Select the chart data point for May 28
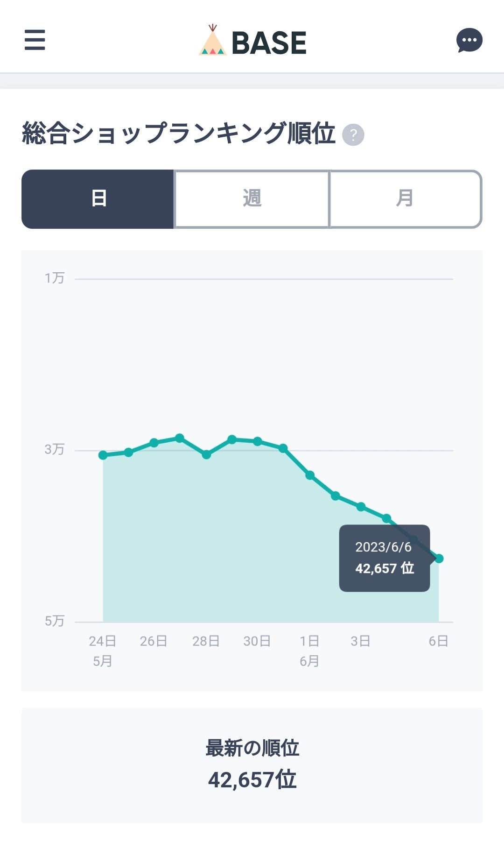The height and width of the screenshot is (849, 504). coord(206,454)
